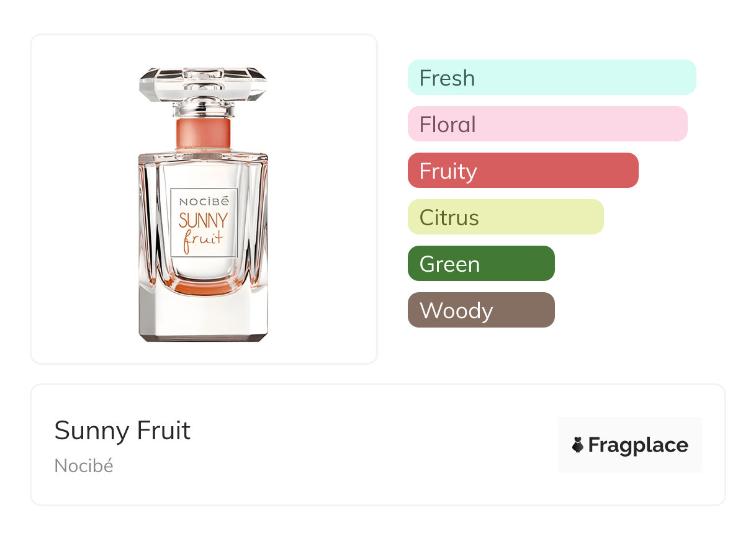Open the Sunny Fruit title
756x536 pixels.
122,431
